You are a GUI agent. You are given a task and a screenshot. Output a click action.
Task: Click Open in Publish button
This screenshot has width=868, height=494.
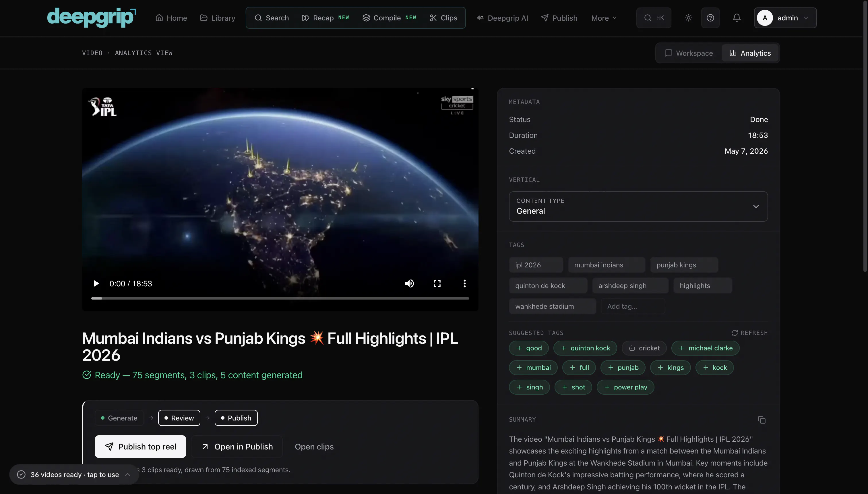(237, 447)
